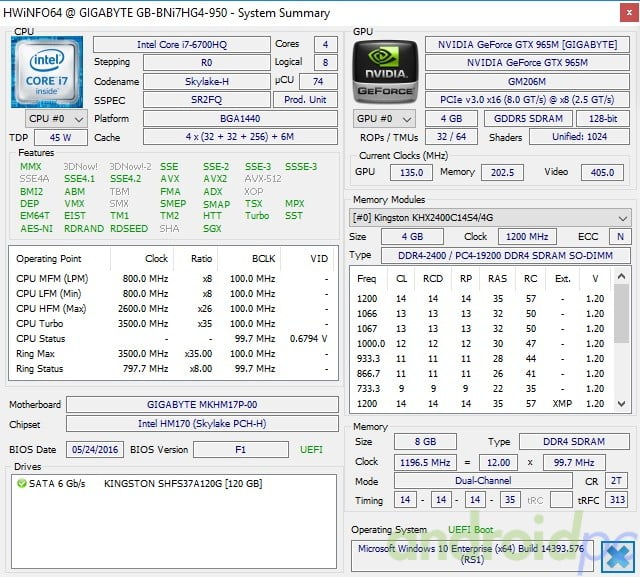Click the Operating System Windows 10 Enterprise field
The height and width of the screenshot is (577, 640).
pos(472,555)
